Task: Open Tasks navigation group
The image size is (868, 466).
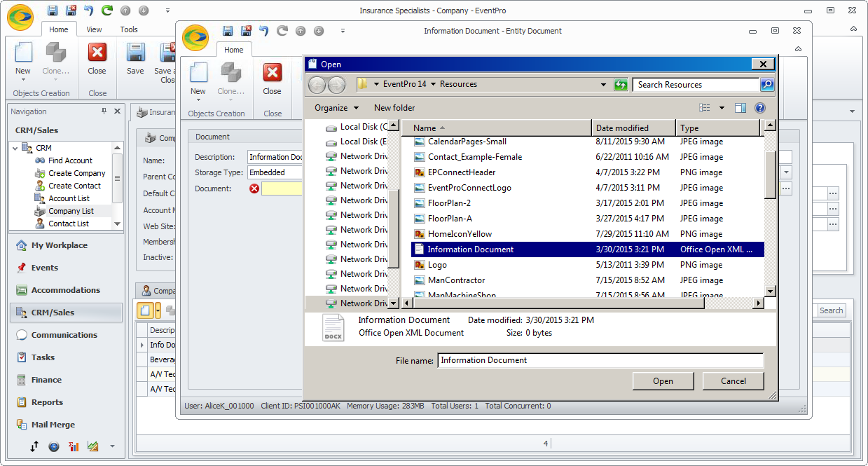Action: click(66, 357)
